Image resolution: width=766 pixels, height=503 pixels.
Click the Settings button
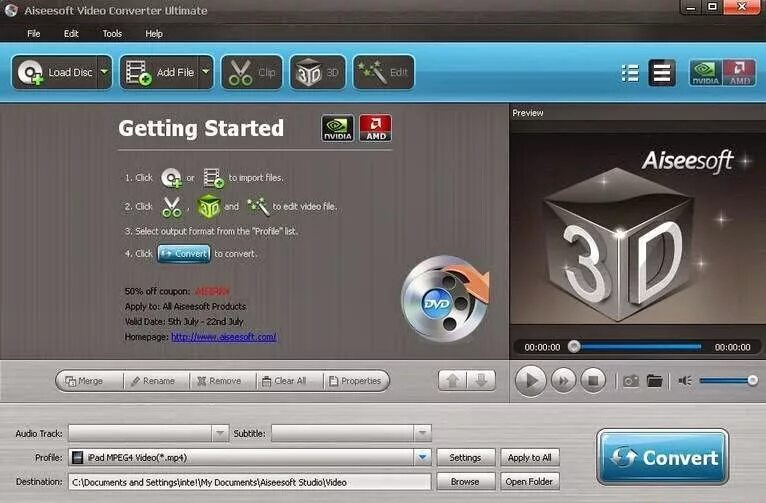(466, 458)
